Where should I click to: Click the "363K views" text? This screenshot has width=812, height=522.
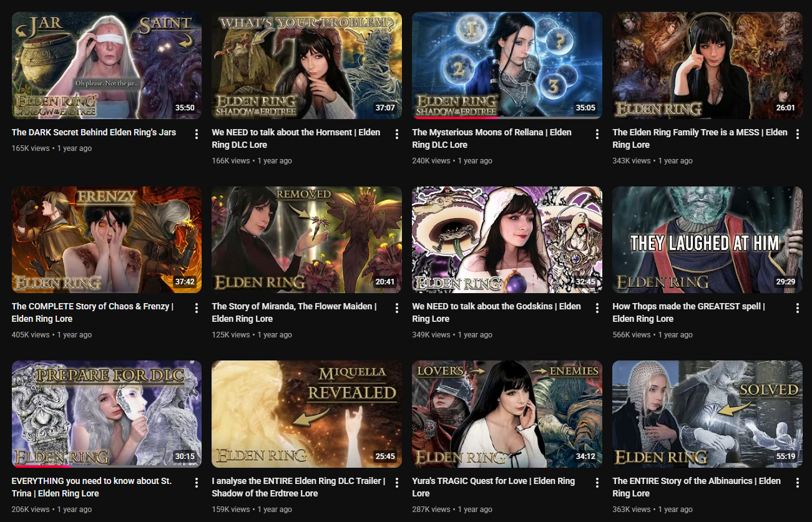(632, 510)
